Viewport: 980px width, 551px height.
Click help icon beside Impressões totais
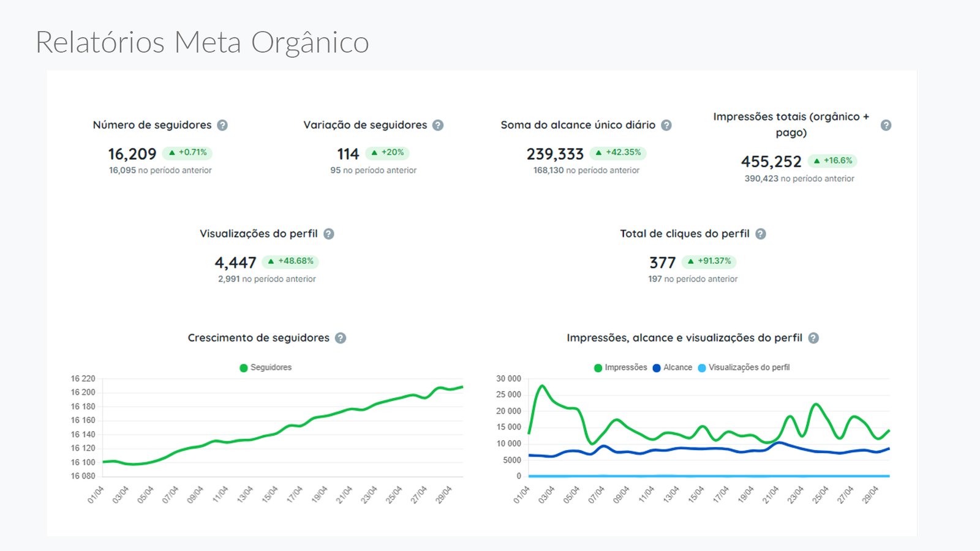pos(886,125)
